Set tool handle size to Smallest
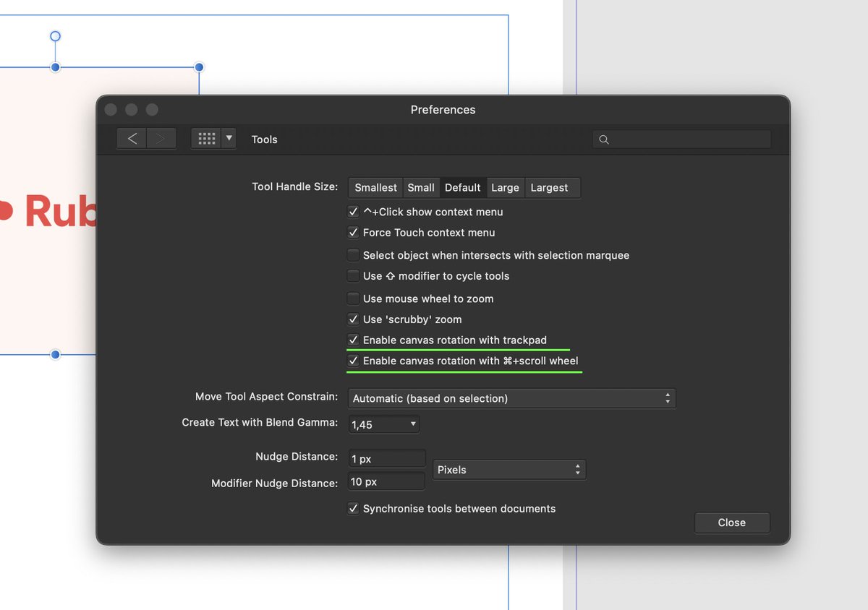868x610 pixels. click(x=375, y=188)
